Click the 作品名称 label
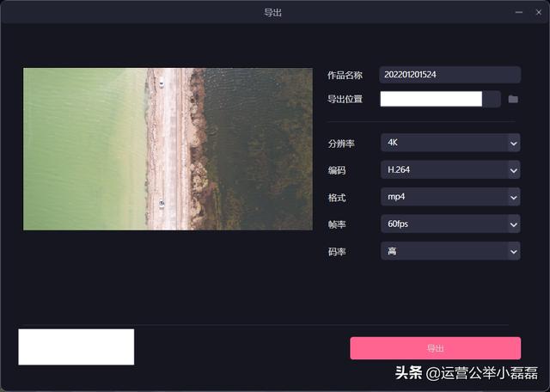The image size is (550, 392). click(345, 75)
